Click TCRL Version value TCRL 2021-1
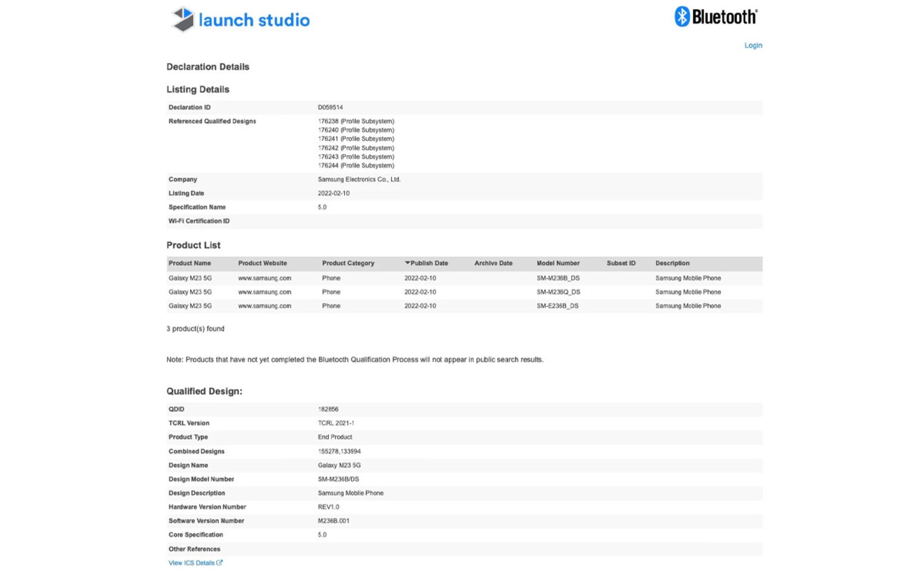This screenshot has width=924, height=578. click(x=336, y=423)
